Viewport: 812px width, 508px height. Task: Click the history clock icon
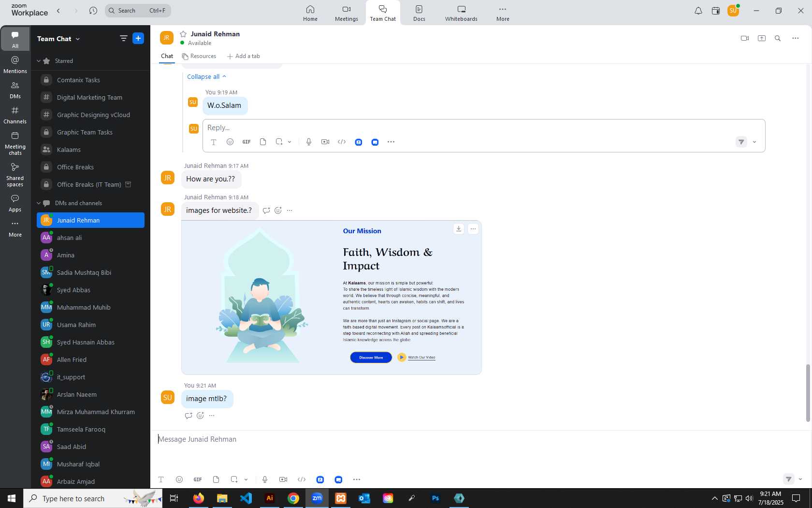point(93,11)
